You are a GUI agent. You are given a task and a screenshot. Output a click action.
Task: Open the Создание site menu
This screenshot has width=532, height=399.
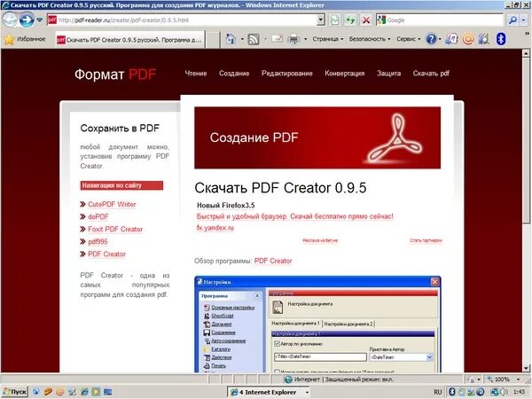coord(234,74)
